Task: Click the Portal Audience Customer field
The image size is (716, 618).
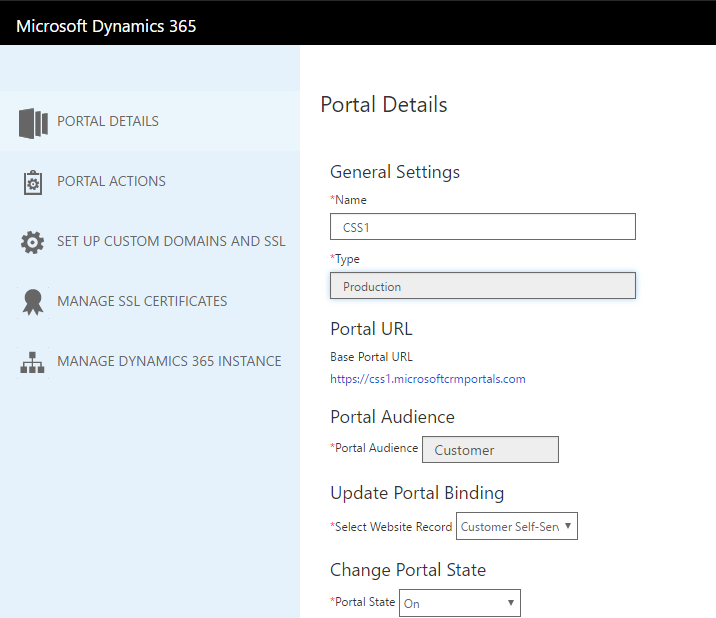Action: [490, 450]
